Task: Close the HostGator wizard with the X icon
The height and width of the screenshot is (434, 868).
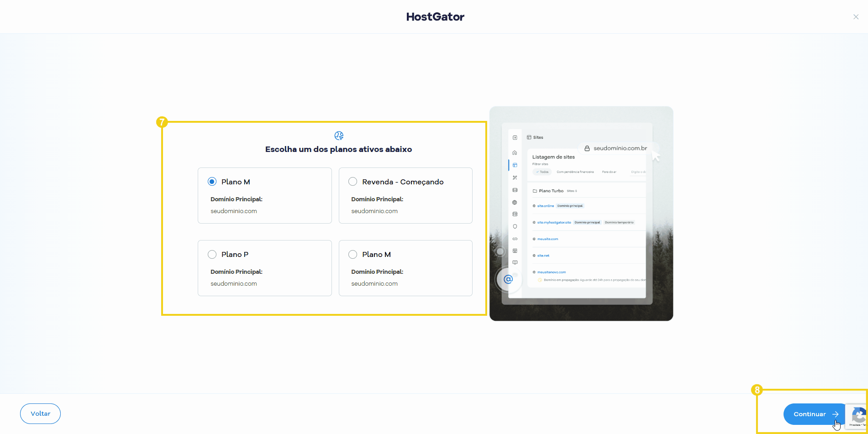Action: [856, 17]
